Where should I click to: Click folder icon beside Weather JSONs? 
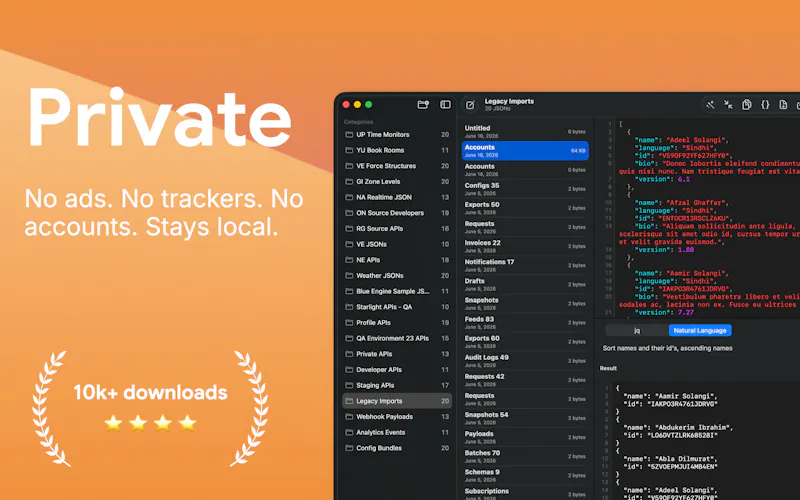coord(349,276)
